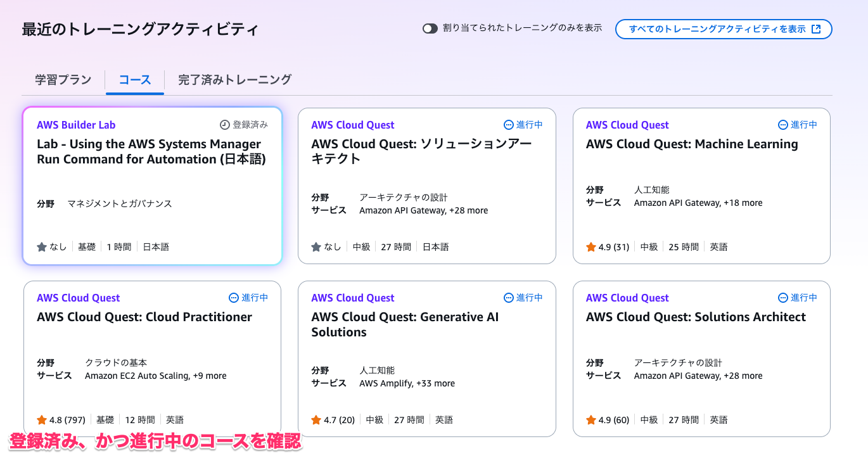The width and height of the screenshot is (868, 458).
Task: Click external link icon in すべてのトレーニングアクティビティを表示 button
Action: (x=817, y=29)
